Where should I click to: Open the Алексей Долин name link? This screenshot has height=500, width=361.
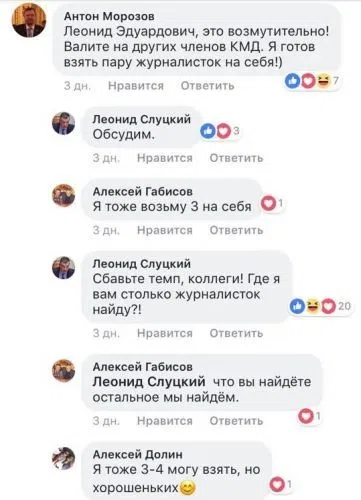pyautogui.click(x=138, y=454)
